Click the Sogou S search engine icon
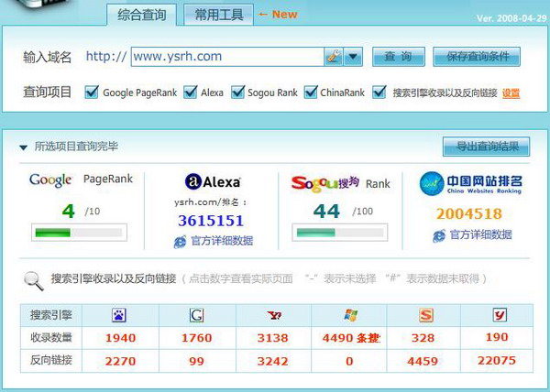Image resolution: width=550 pixels, height=392 pixels. tap(426, 315)
